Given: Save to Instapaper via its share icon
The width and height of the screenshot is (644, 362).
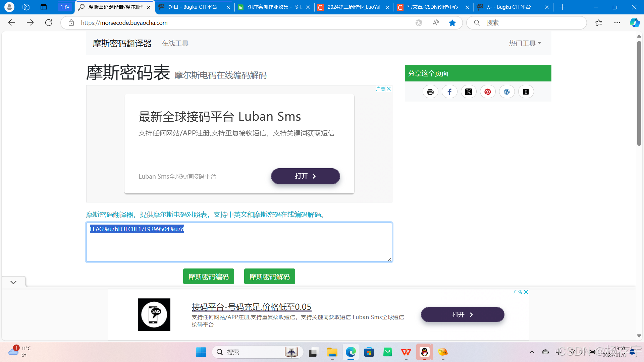Looking at the screenshot, I should (526, 92).
